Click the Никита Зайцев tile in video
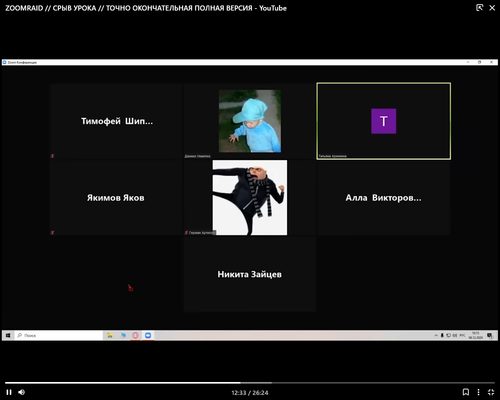The image size is (500, 400). (250, 274)
